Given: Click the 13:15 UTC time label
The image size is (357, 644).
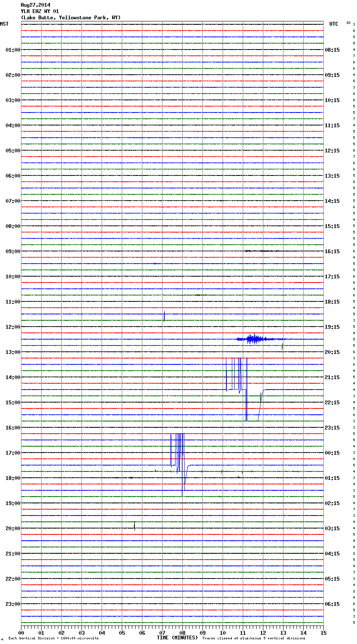Looking at the screenshot, I should (332, 176).
